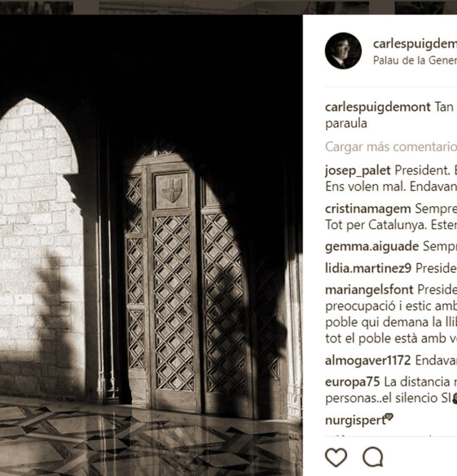View lidia.martinez9's profile

(368, 269)
